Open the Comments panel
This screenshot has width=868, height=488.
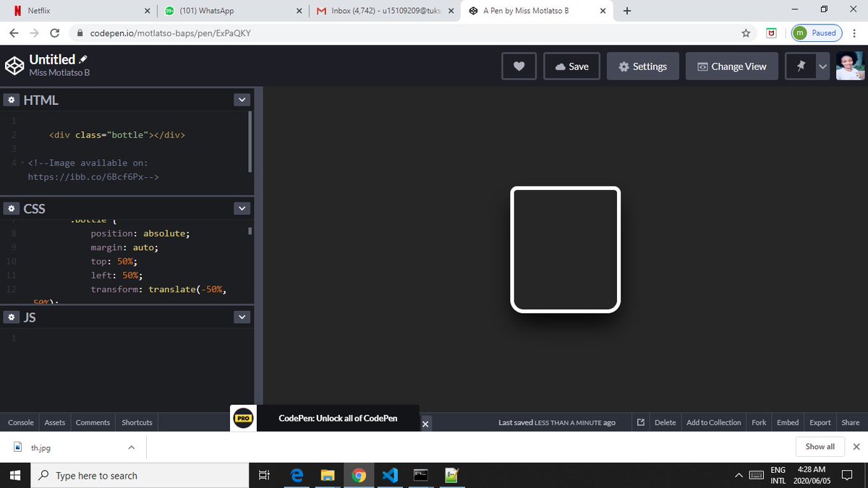[93, 422]
